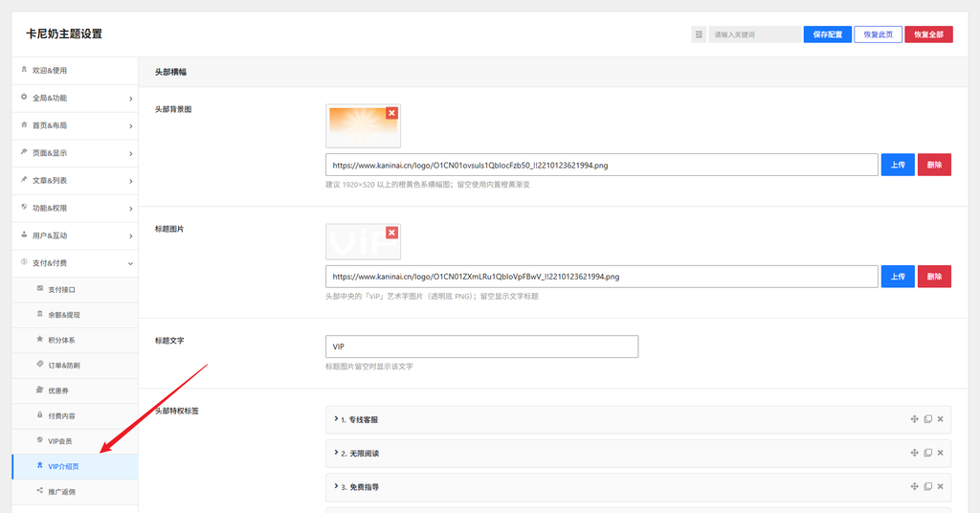Click the 恢复全部 reset all button
980x513 pixels.
point(928,34)
